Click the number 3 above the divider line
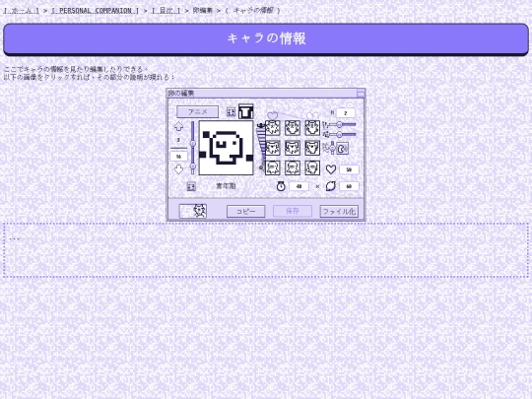 point(178,140)
